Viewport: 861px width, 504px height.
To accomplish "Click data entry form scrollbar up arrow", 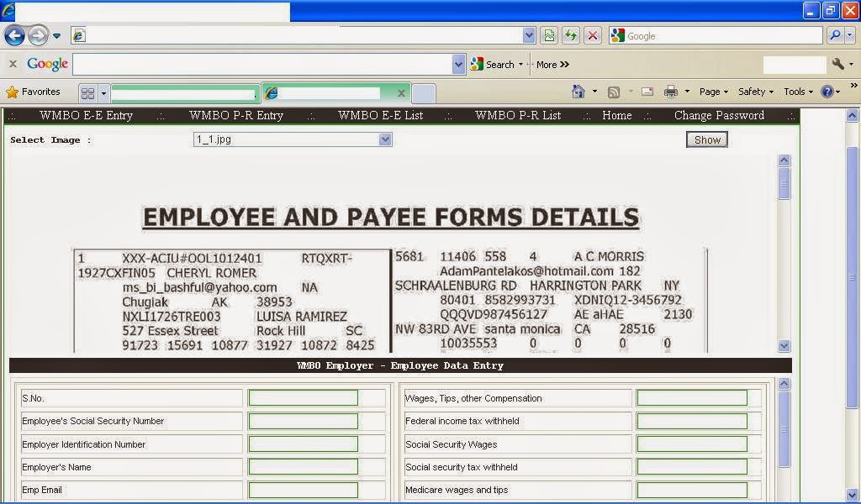I will [784, 384].
